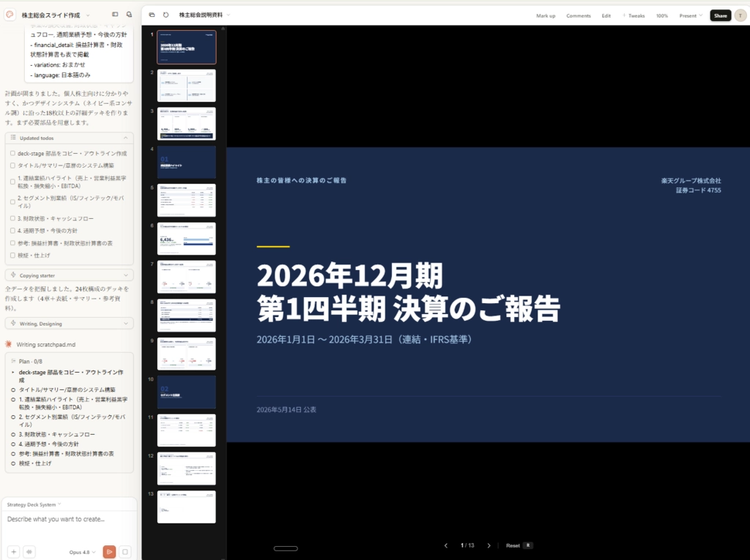This screenshot has height=560, width=750.
Task: Click the Writing scratchpad.md status line
Action: tap(46, 344)
